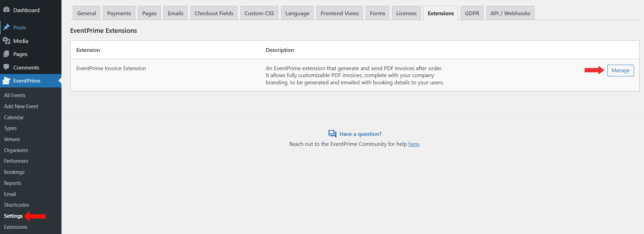Click the Pages document icon

(6, 54)
